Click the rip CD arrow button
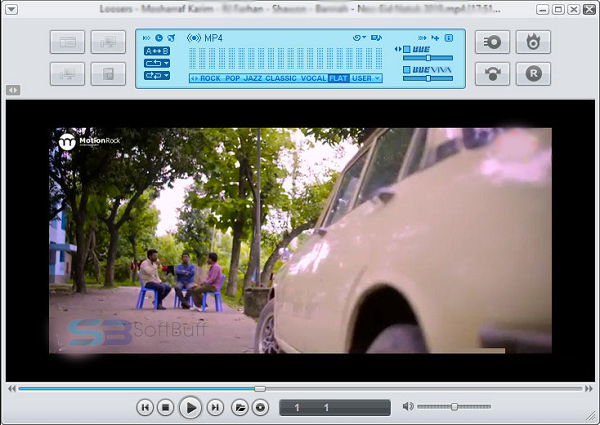This screenshot has width=600, height=425. coord(492,74)
